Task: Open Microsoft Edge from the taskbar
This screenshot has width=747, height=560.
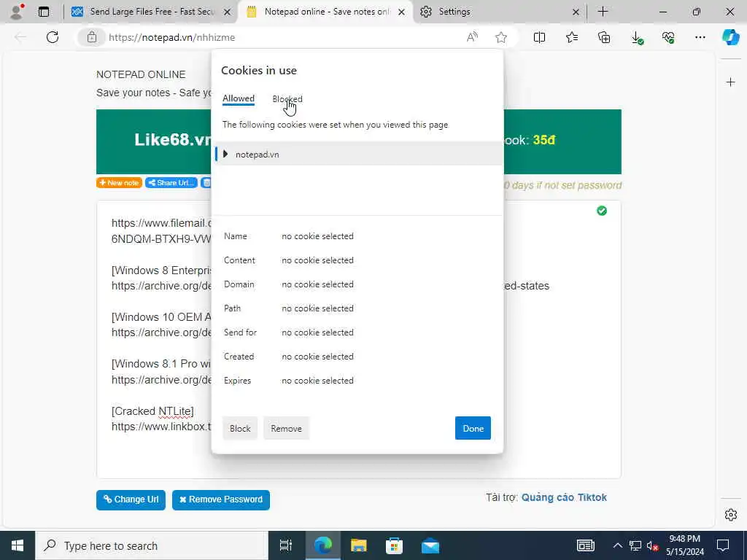Action: pos(322,545)
